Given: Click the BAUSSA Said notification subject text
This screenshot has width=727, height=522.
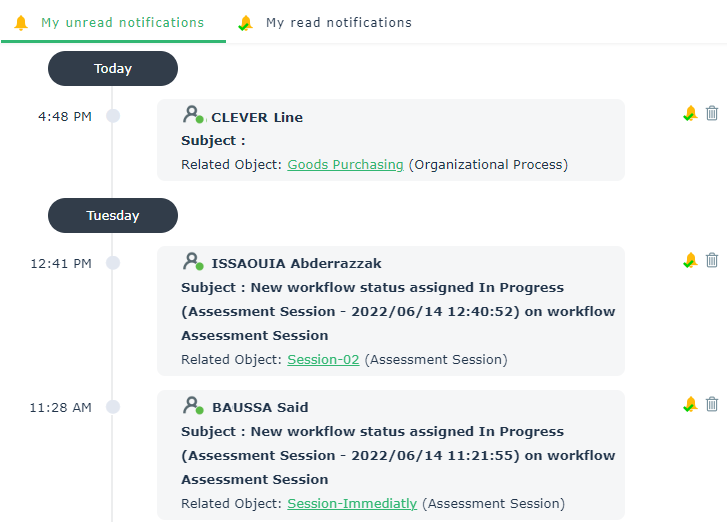Looking at the screenshot, I should point(397,455).
